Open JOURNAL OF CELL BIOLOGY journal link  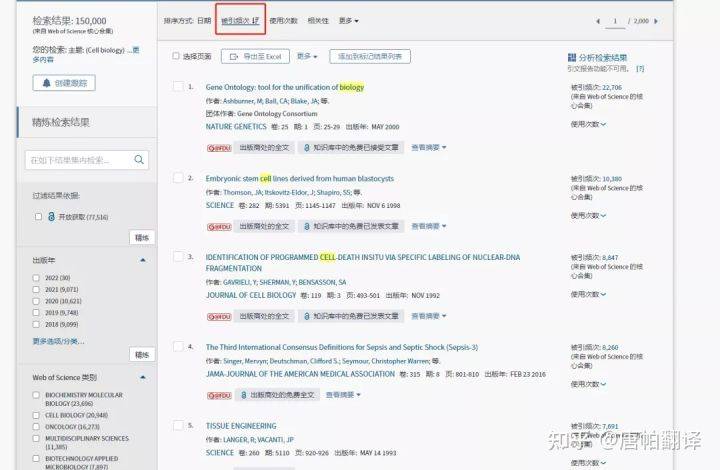point(251,295)
